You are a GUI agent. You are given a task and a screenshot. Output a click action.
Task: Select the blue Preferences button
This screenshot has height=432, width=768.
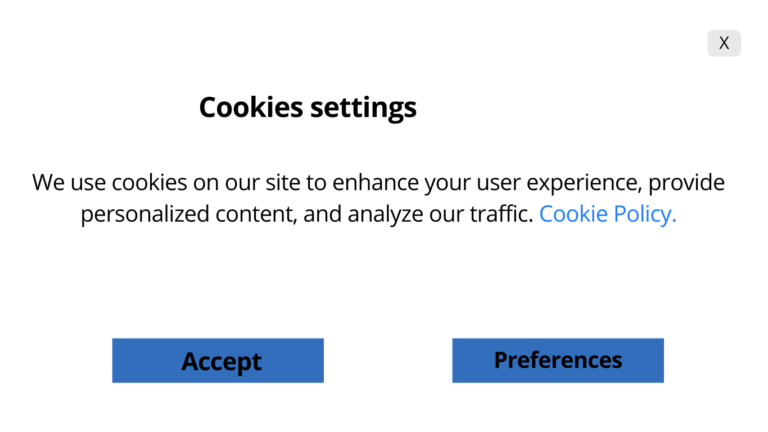(x=557, y=360)
